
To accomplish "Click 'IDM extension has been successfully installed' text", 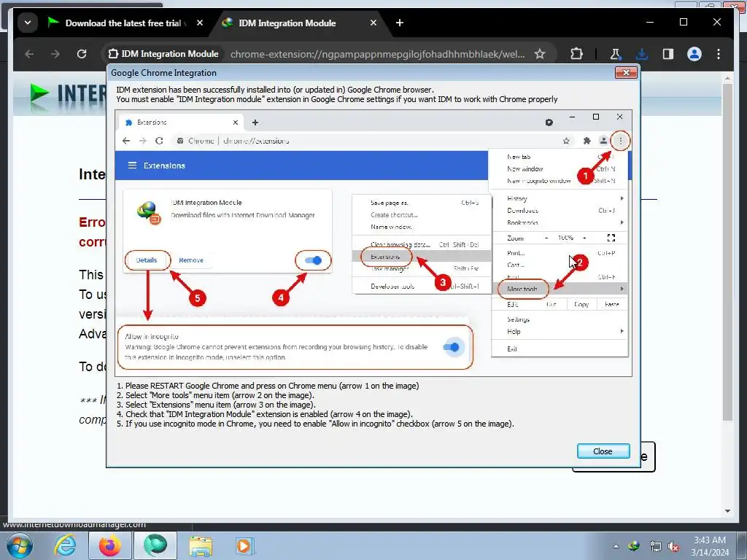I will (x=275, y=90).
